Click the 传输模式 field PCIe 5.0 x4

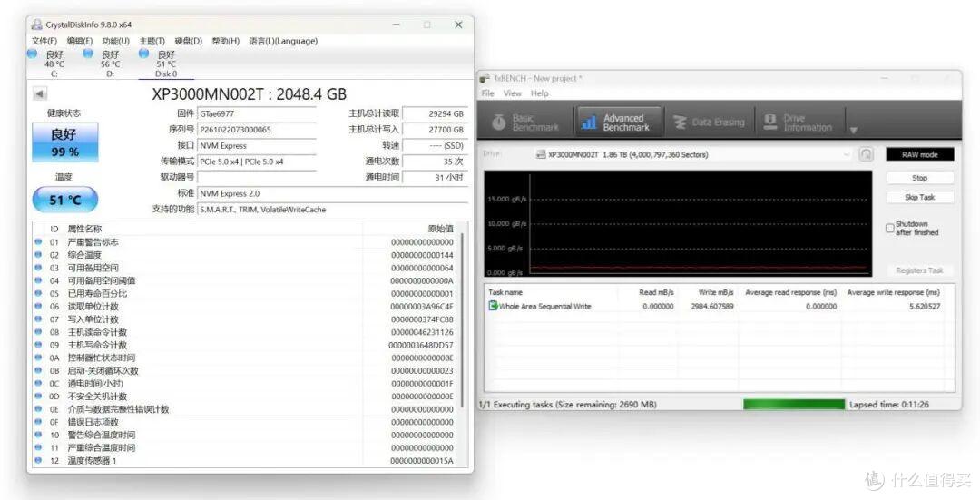pos(257,162)
